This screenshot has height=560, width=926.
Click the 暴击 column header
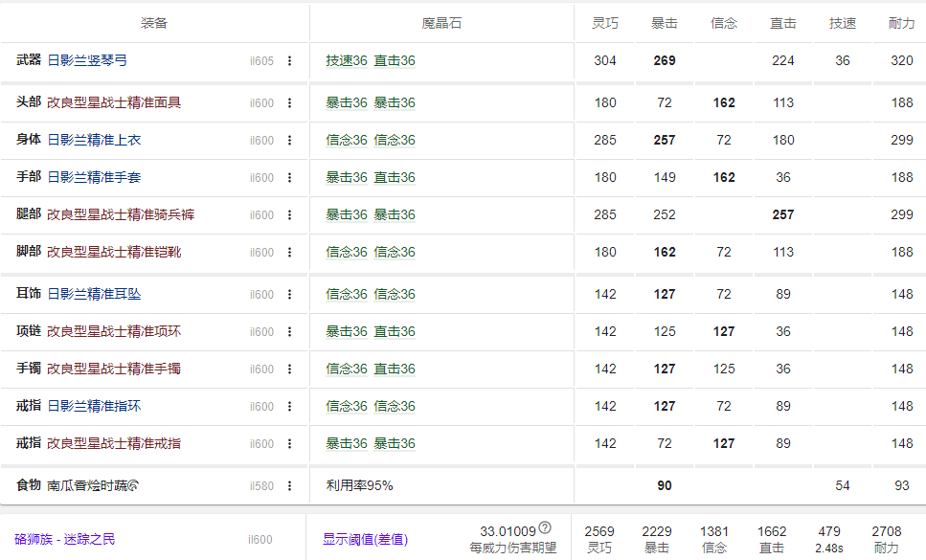click(x=664, y=23)
